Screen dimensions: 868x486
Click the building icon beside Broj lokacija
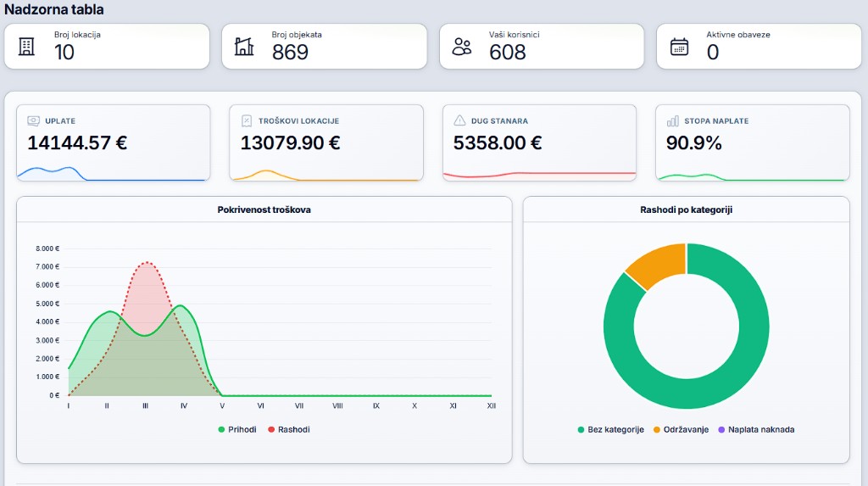[26, 47]
